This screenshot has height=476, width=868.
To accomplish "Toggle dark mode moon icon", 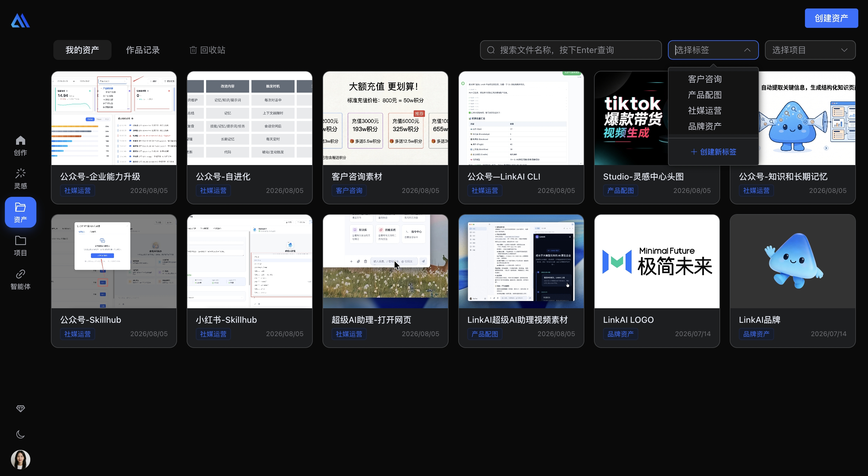I will point(21,434).
